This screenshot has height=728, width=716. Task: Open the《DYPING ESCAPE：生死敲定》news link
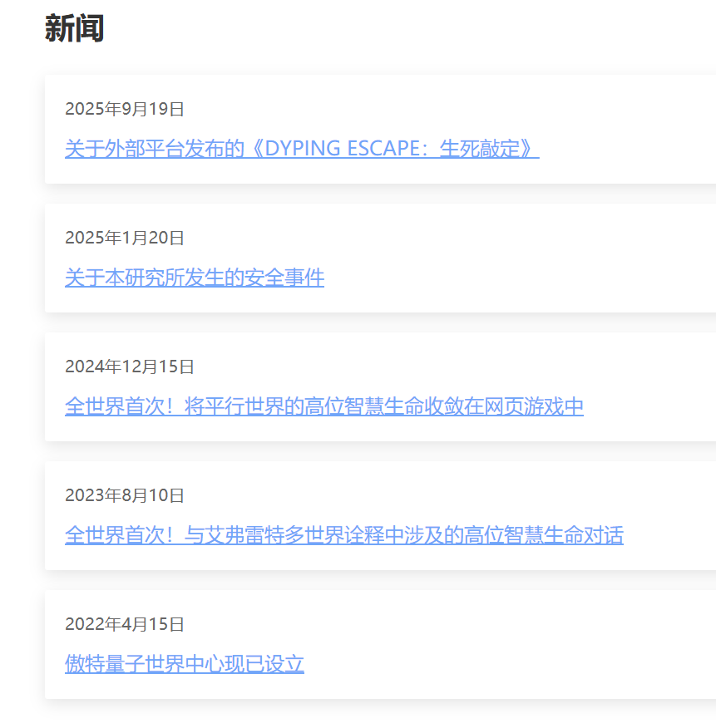tap(301, 149)
